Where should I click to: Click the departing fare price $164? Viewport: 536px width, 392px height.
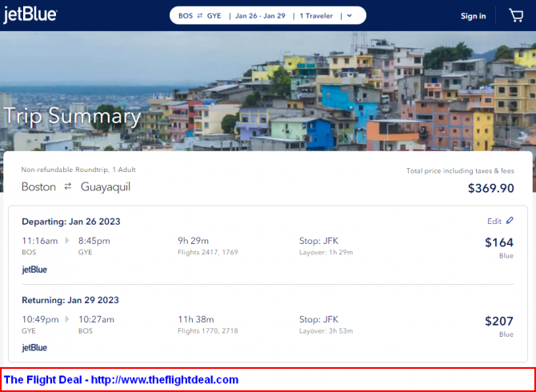(x=499, y=242)
